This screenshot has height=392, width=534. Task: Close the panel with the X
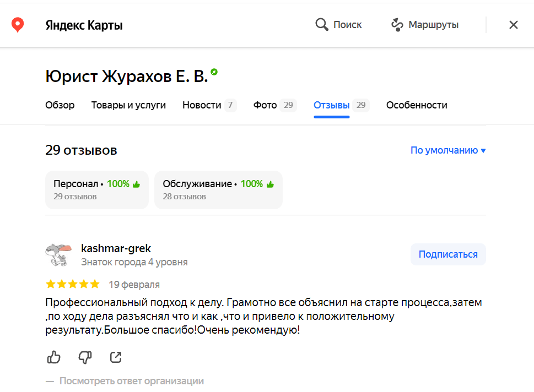(513, 25)
